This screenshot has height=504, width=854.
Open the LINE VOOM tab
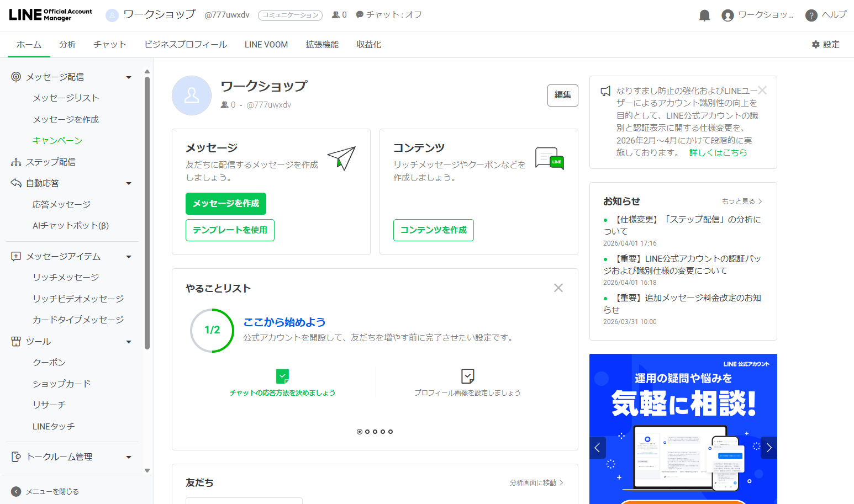click(x=266, y=44)
